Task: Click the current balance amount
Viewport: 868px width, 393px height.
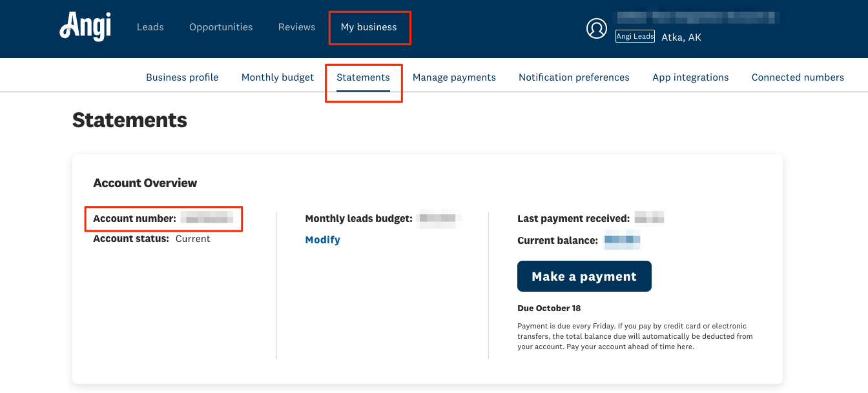Action: coord(622,241)
